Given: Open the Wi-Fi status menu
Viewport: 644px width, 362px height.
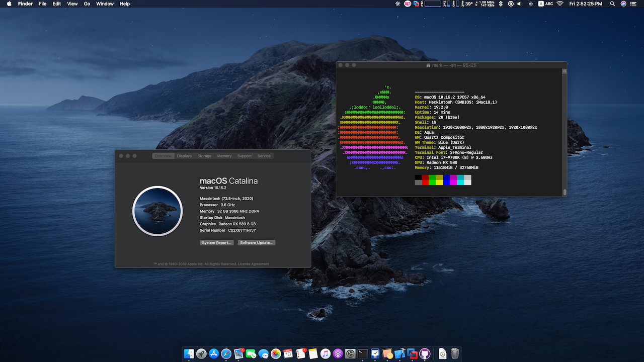Looking at the screenshot, I should (560, 4).
